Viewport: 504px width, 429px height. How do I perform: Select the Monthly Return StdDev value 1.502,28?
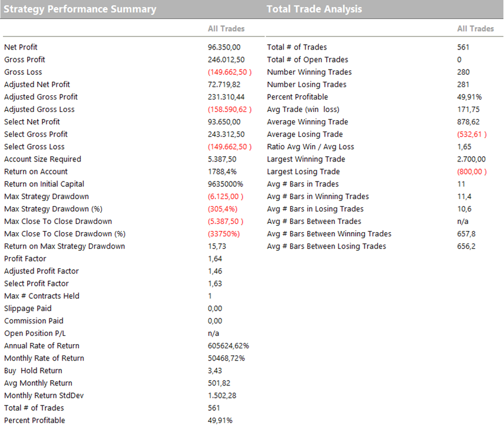tap(222, 395)
